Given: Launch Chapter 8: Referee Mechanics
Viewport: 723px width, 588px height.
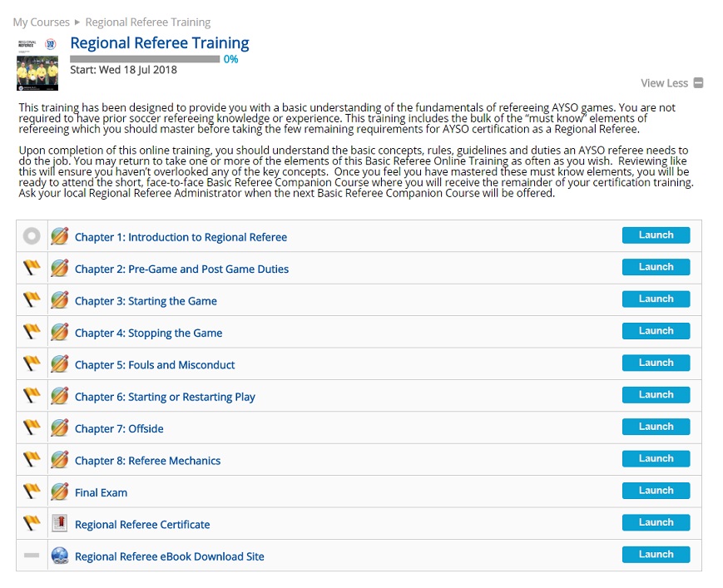Looking at the screenshot, I should pyautogui.click(x=656, y=458).
